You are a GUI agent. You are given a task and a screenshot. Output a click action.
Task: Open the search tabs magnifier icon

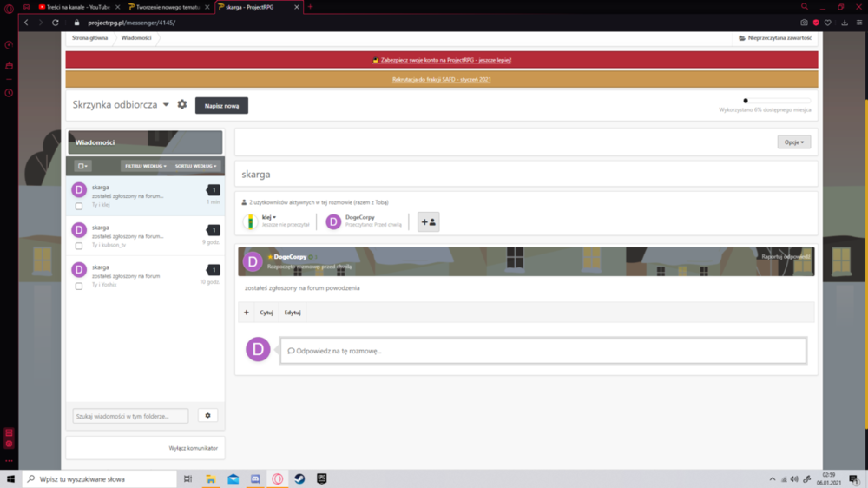pyautogui.click(x=805, y=7)
